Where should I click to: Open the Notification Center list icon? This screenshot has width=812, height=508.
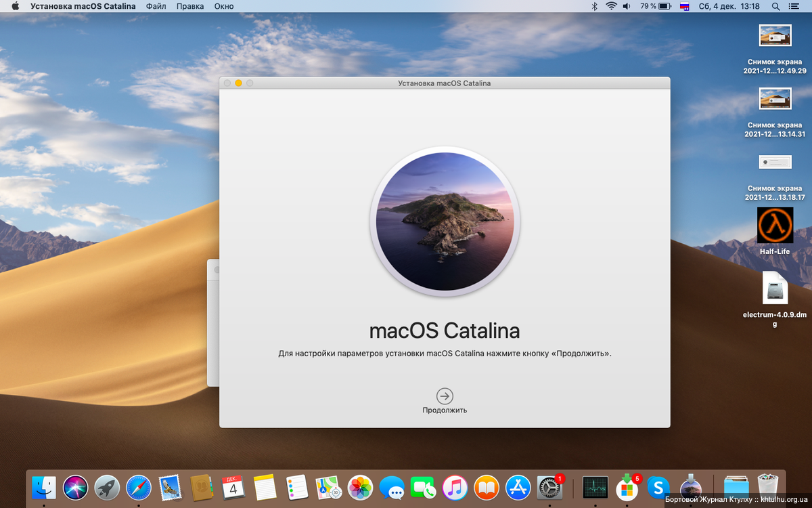pos(796,6)
